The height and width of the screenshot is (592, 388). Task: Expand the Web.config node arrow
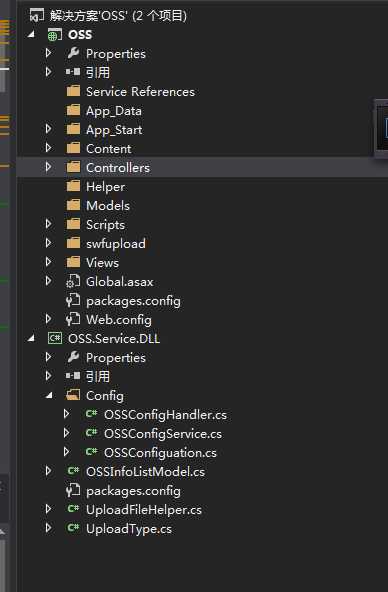[x=48, y=319]
